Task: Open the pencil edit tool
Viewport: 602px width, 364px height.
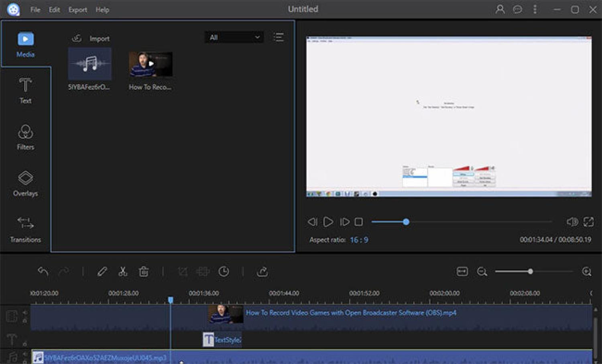Action: (x=102, y=272)
